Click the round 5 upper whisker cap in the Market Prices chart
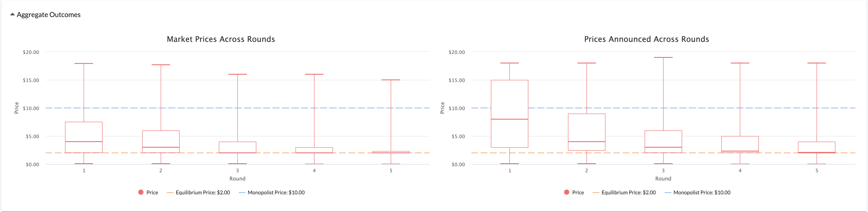868x212 pixels. pos(391,80)
